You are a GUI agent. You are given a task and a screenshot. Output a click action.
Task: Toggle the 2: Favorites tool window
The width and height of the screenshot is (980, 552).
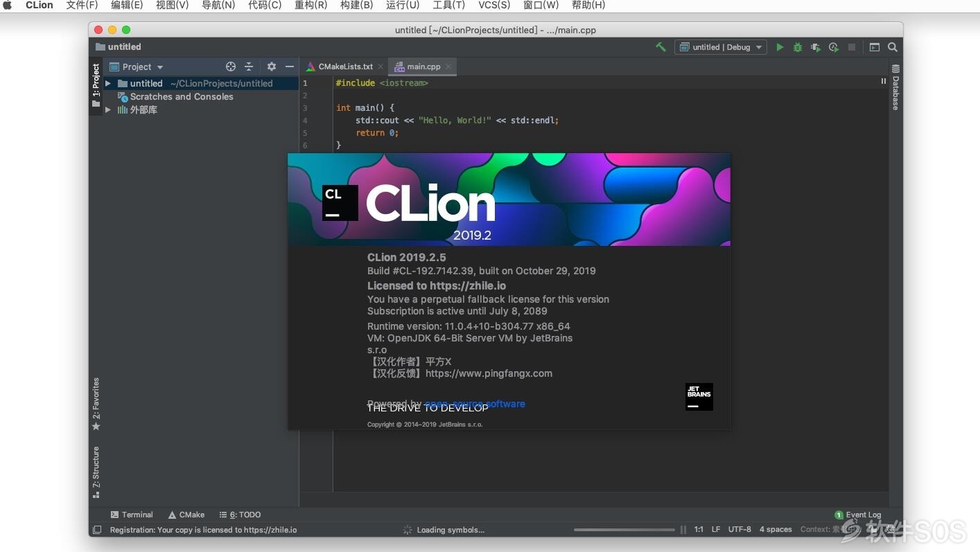(96, 404)
